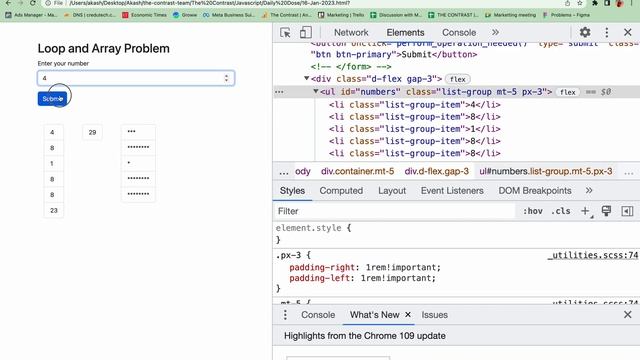
Task: Click the Submit button on page
Action: point(52,99)
